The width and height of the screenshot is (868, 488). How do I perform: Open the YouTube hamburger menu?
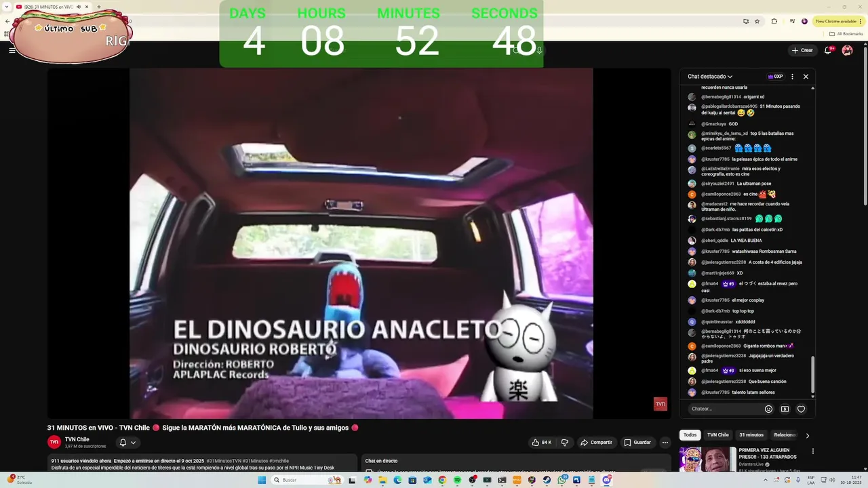click(12, 50)
